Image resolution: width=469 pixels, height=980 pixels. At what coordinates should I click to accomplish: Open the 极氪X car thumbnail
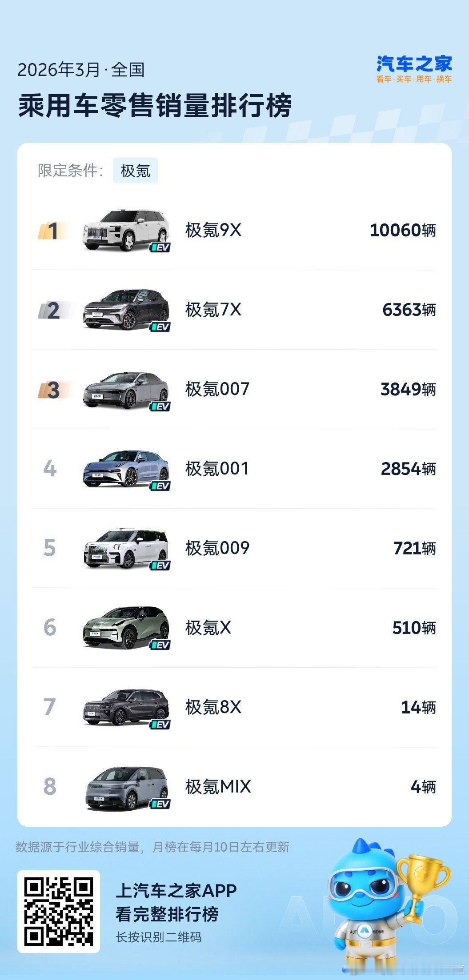pyautogui.click(x=126, y=628)
